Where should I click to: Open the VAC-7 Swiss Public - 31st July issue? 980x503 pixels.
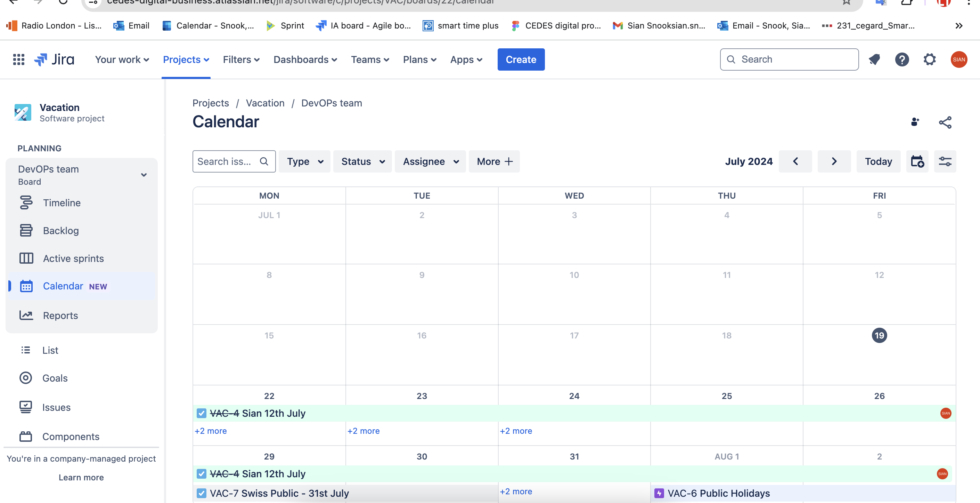coord(345,493)
